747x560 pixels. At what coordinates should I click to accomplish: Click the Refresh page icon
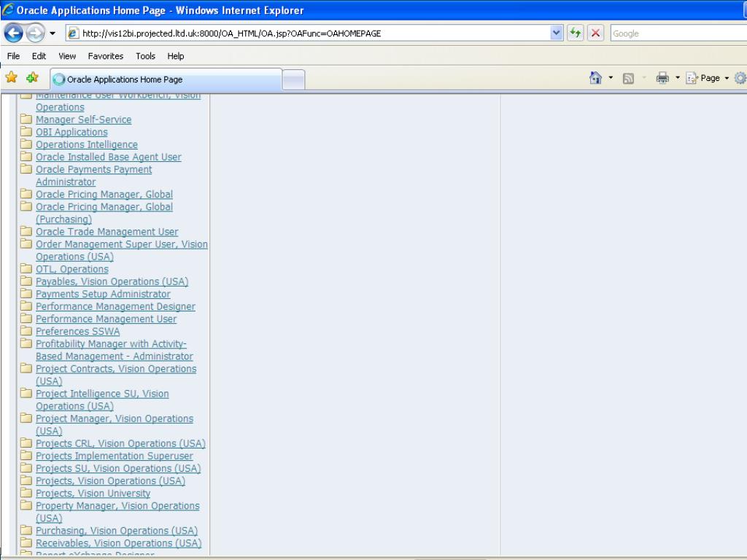pyautogui.click(x=576, y=34)
